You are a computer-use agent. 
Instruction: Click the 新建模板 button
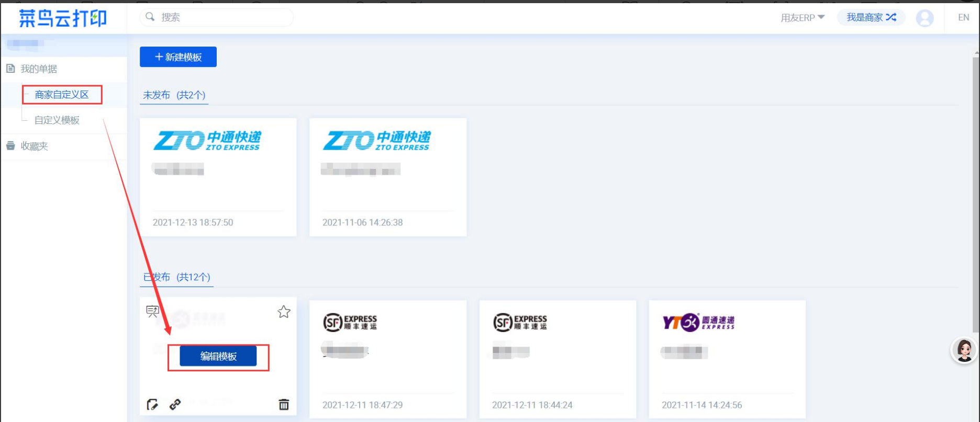click(x=178, y=57)
